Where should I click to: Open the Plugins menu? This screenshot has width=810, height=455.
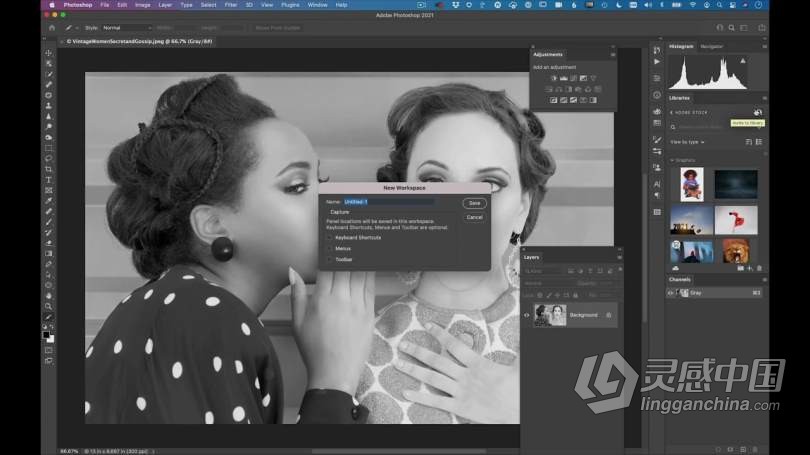coord(290,5)
